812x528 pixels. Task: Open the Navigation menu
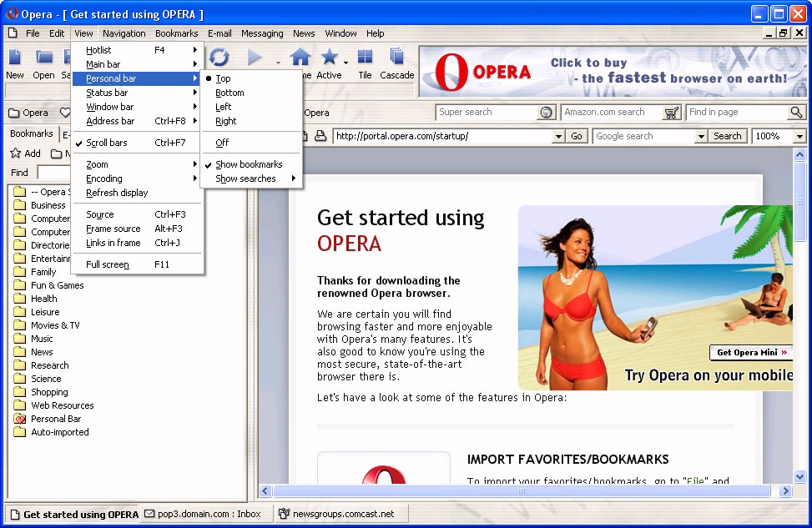click(x=124, y=33)
